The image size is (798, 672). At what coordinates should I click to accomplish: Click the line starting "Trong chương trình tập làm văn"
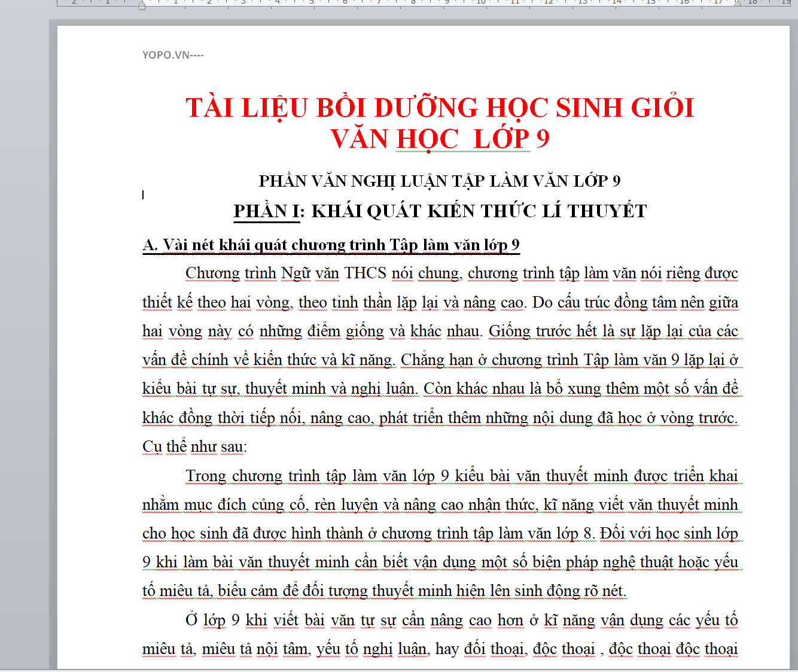pos(462,476)
